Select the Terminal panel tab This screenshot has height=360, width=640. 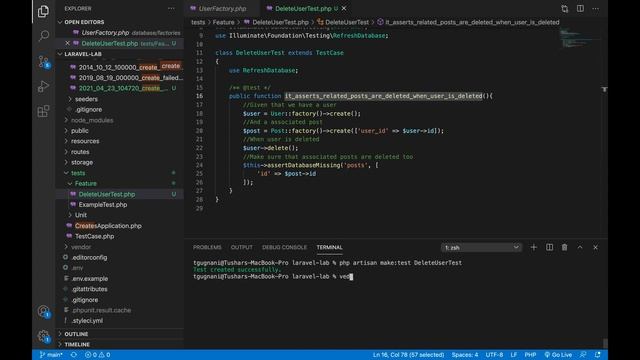click(x=329, y=247)
